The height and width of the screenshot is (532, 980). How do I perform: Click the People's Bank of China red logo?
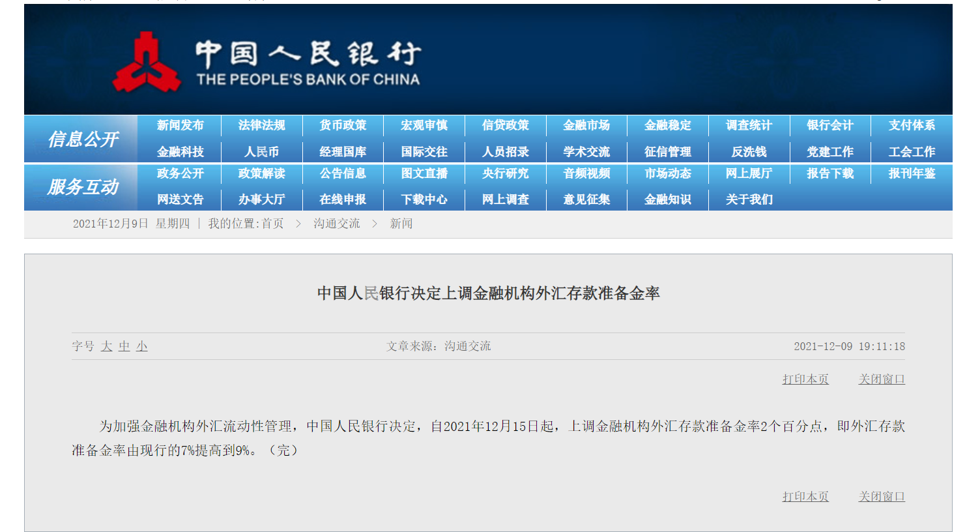147,63
